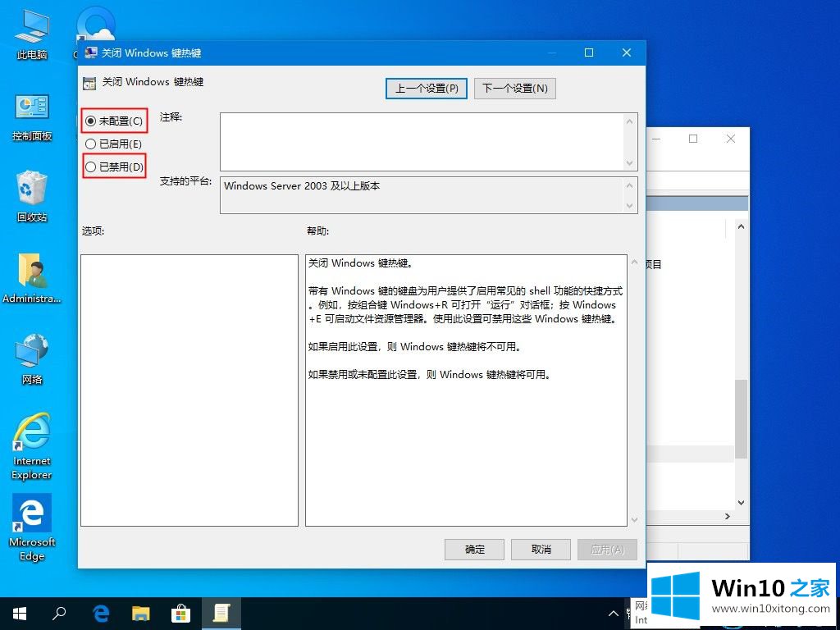Click the help text scroll down arrow
This screenshot has width=840, height=630.
635,519
